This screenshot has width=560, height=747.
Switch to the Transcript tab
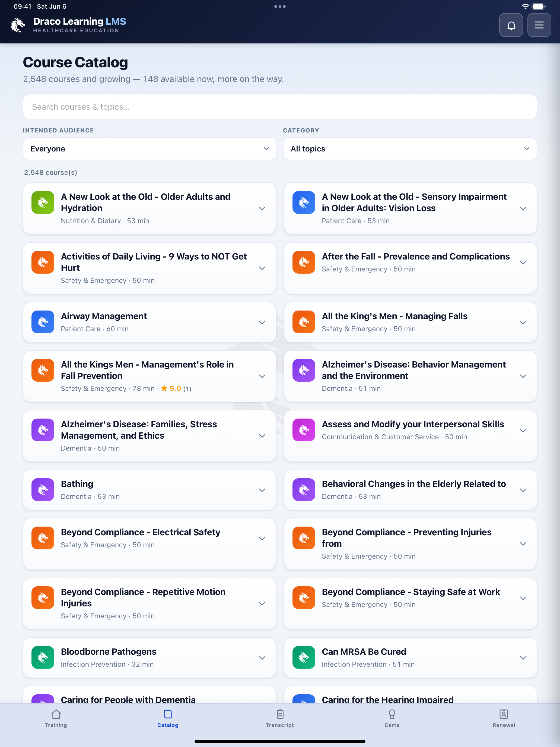[280, 718]
